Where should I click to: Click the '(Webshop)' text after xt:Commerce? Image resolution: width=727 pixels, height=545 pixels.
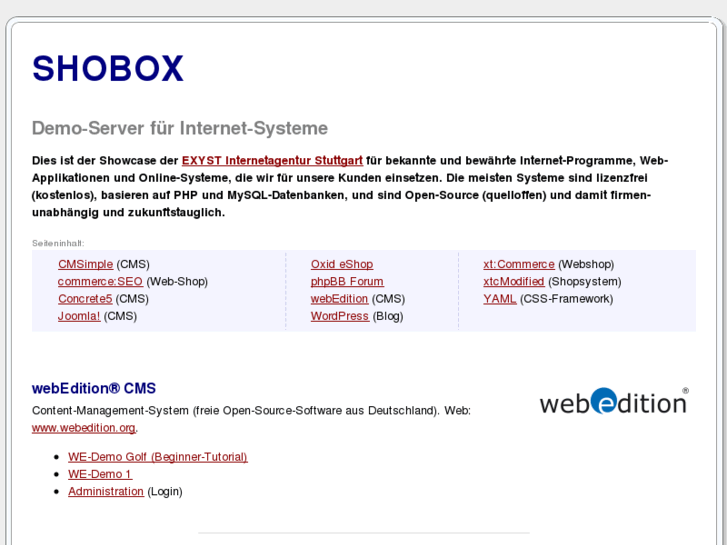click(586, 264)
